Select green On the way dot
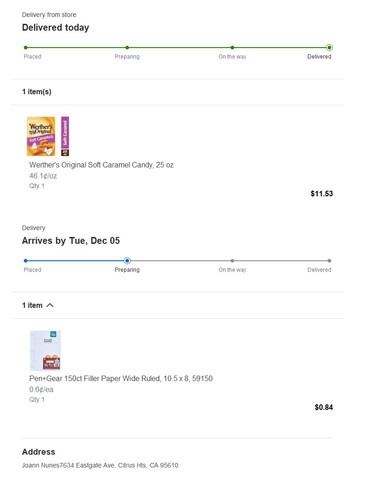Viewport: 366px width, 500px height. click(x=232, y=48)
